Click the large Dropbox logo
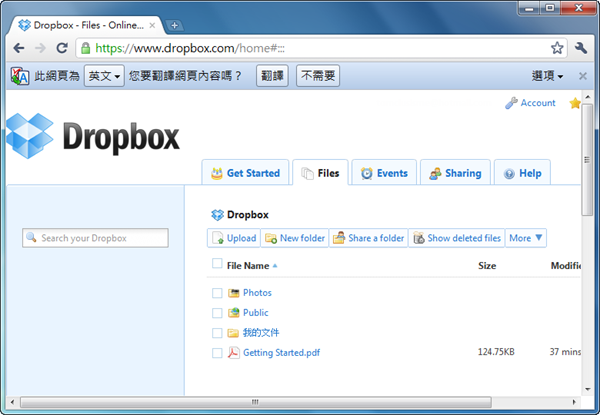Image resolution: width=600 pixels, height=415 pixels. click(x=93, y=136)
